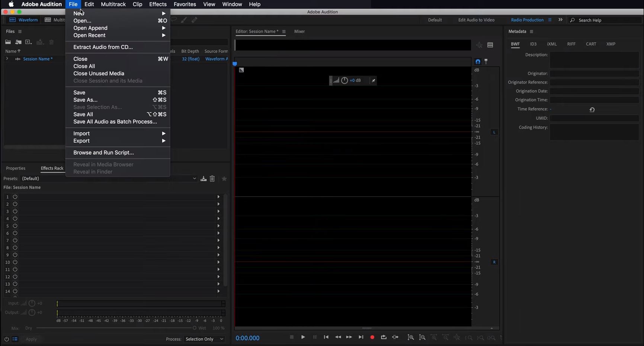Toggle the left channel L enable button
The width and height of the screenshot is (644, 346).
pos(494,132)
